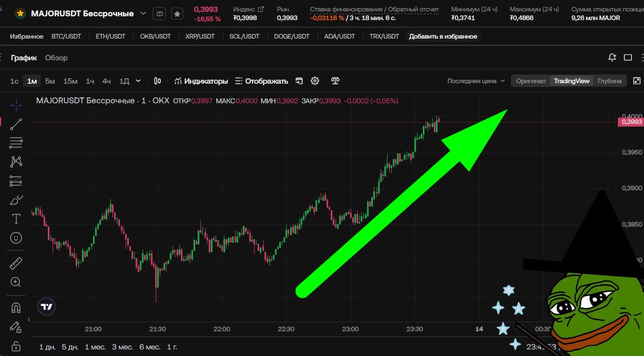Expand chart to fullscreen
Image resolution: width=644 pixels, height=356 pixels.
click(x=637, y=81)
